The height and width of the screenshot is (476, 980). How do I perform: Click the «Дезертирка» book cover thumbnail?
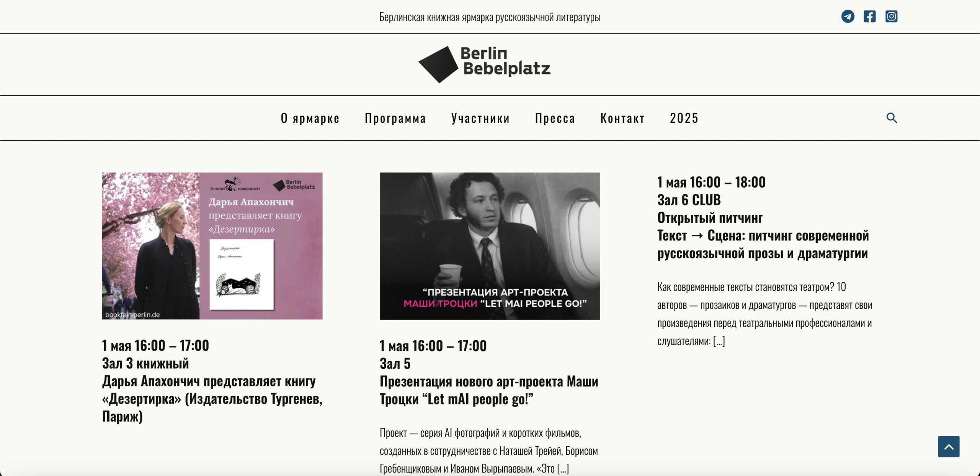click(212, 246)
